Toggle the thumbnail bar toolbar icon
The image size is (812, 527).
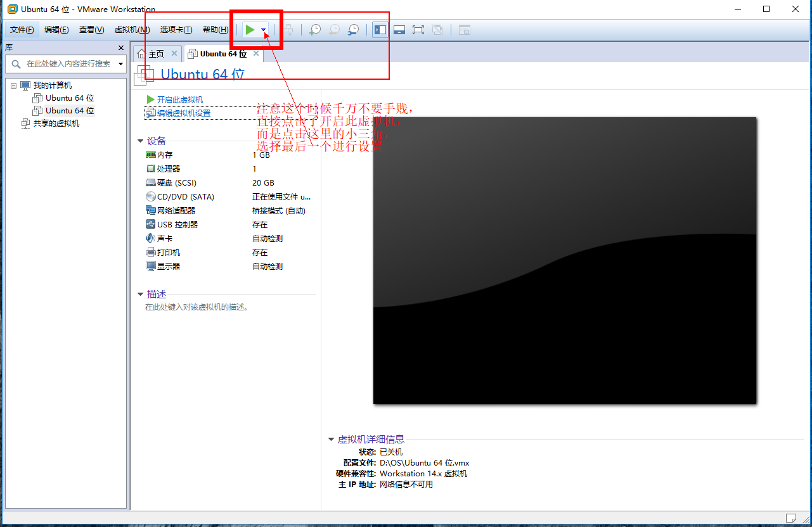click(399, 30)
